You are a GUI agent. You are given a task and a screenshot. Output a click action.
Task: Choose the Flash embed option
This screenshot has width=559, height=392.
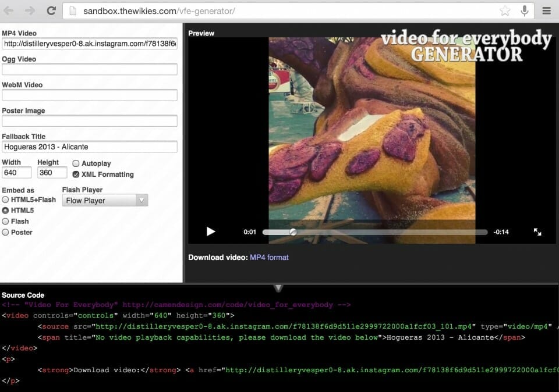coord(6,221)
